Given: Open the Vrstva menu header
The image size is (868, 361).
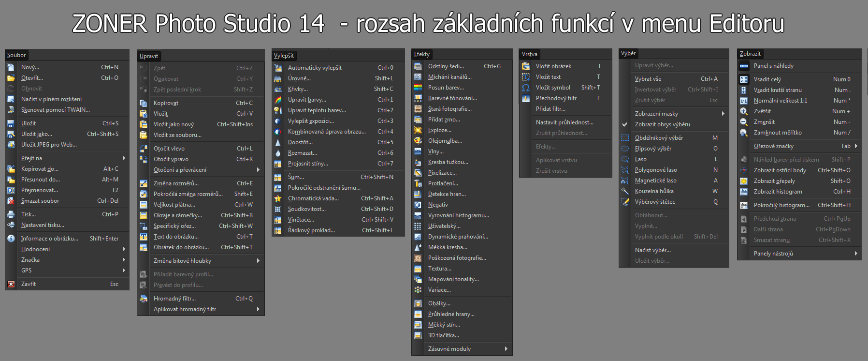Looking at the screenshot, I should click(x=530, y=54).
